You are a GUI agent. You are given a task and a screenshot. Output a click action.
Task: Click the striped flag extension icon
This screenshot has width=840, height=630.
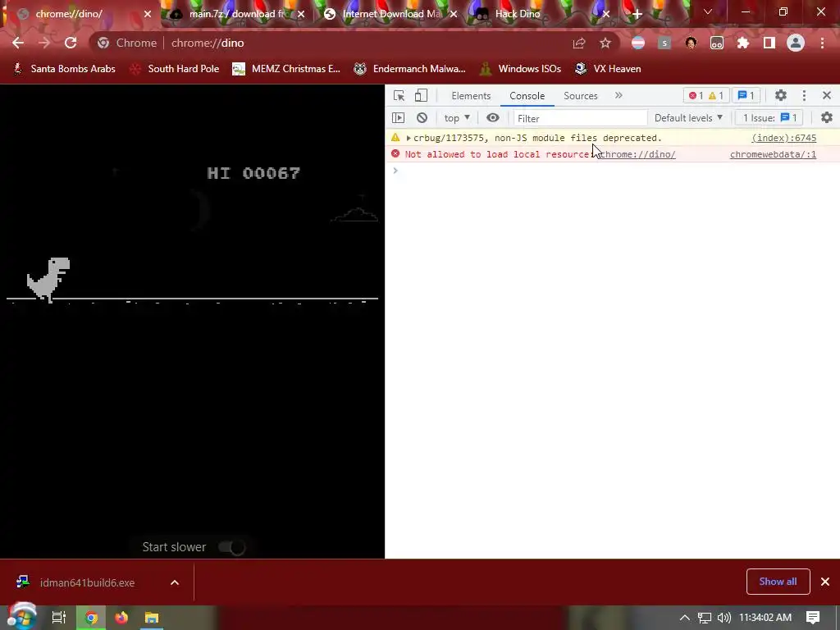pyautogui.click(x=638, y=43)
